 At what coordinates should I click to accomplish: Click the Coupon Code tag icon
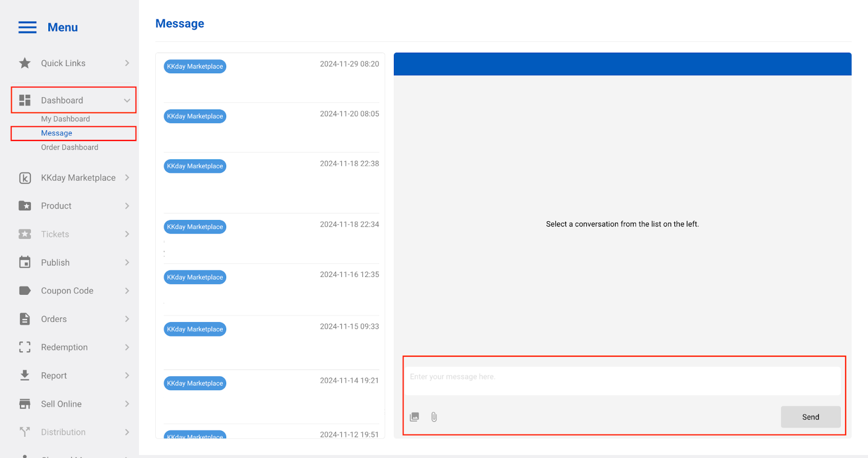25,291
